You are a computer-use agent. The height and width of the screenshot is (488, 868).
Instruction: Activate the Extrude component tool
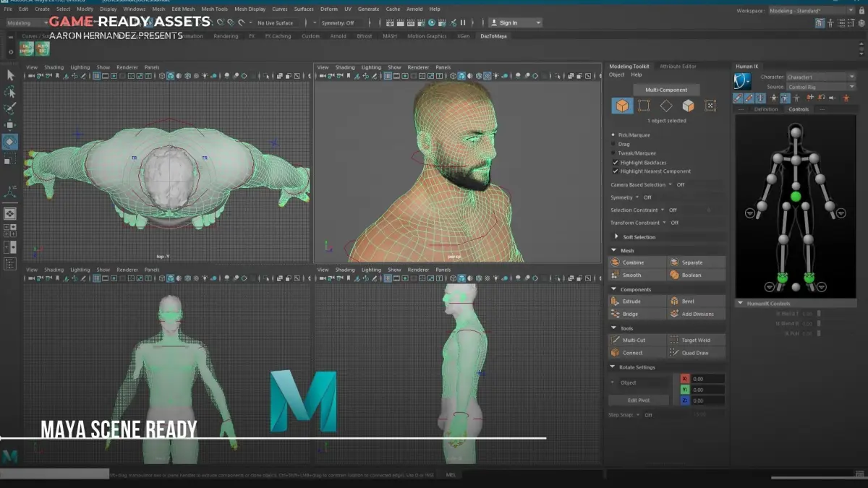point(637,301)
